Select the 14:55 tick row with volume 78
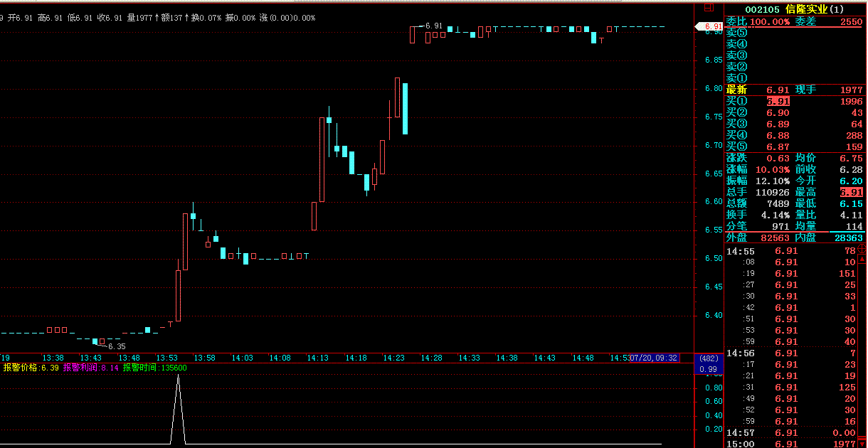This screenshot has width=868, height=448. click(x=790, y=251)
